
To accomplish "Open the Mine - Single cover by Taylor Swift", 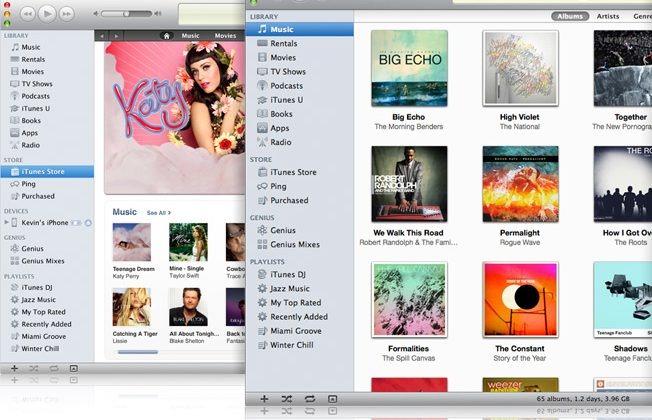I will (188, 242).
